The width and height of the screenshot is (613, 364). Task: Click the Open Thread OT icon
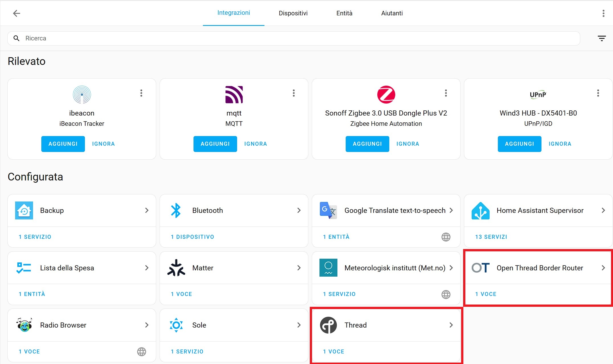[480, 268]
